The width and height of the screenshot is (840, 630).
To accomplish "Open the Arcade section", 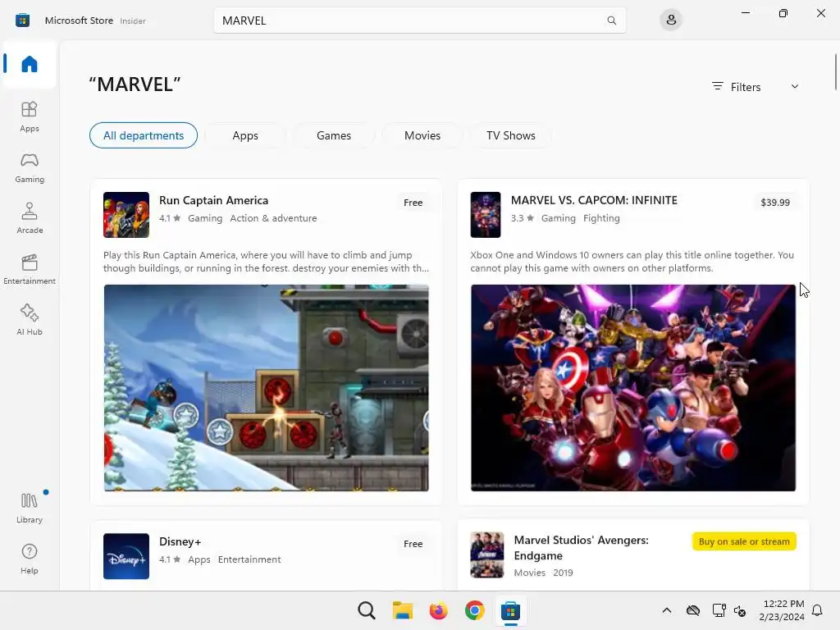I will point(30,218).
